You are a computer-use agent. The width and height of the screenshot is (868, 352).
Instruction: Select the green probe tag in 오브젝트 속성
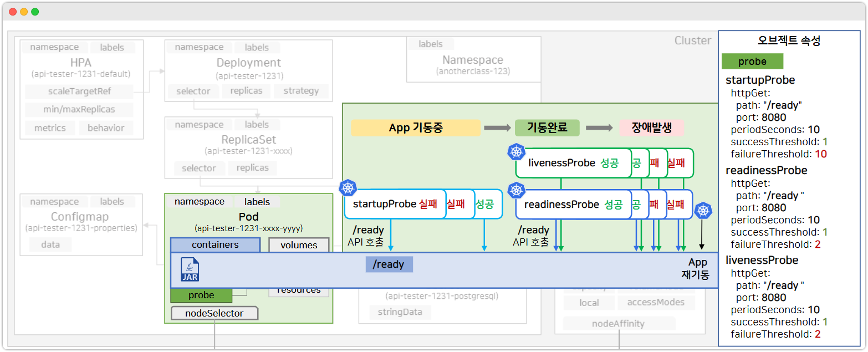click(x=752, y=62)
